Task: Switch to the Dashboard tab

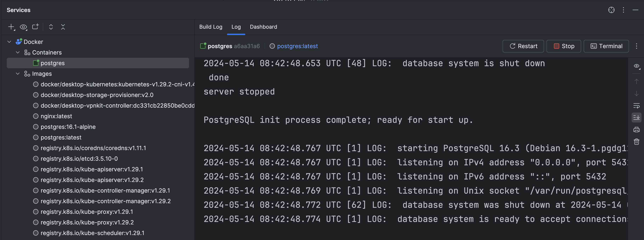Action: tap(263, 27)
